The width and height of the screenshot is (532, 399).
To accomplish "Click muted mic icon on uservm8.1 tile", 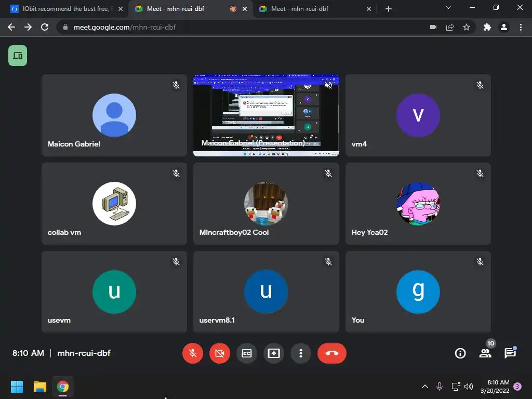I will tap(328, 262).
